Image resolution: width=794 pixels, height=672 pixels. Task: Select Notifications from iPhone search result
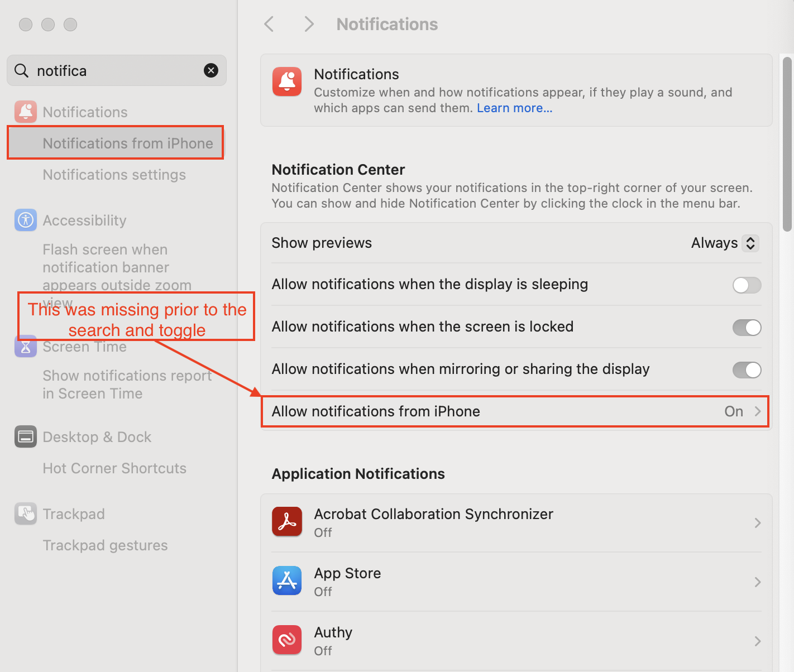pyautogui.click(x=127, y=143)
